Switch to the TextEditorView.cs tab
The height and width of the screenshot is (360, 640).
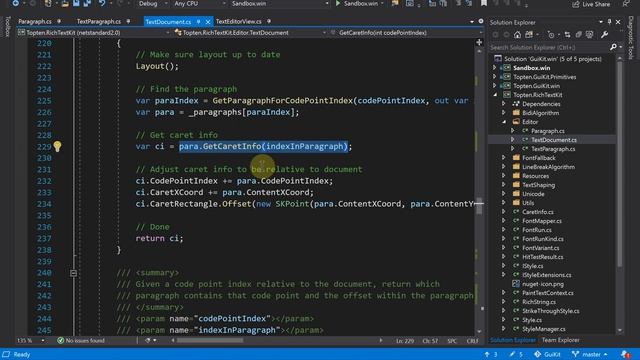[x=239, y=21]
